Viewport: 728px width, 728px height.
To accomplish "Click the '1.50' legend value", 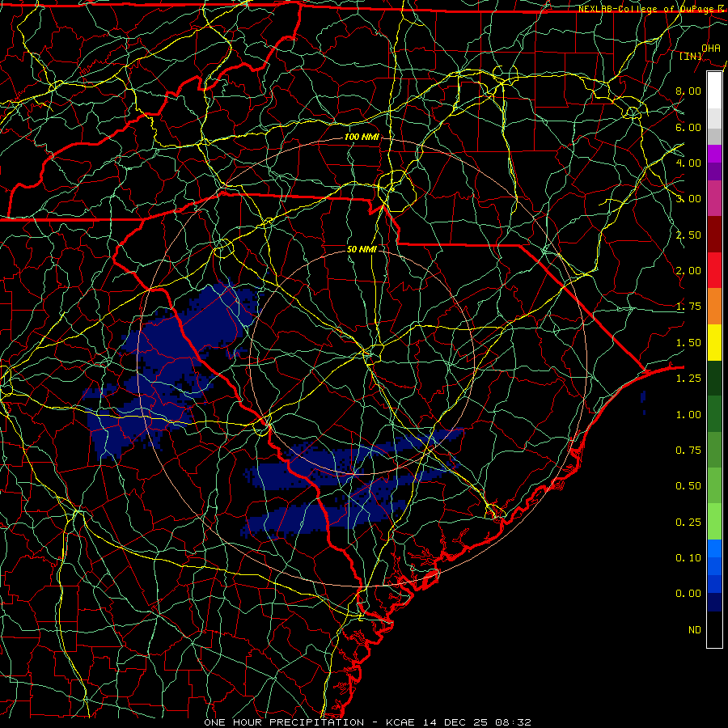I will pos(688,343).
